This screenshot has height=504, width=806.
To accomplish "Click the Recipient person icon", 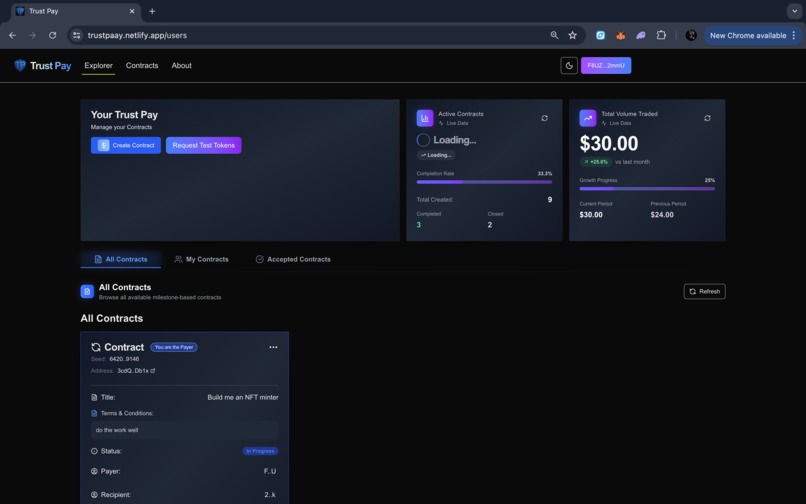I will [x=94, y=495].
